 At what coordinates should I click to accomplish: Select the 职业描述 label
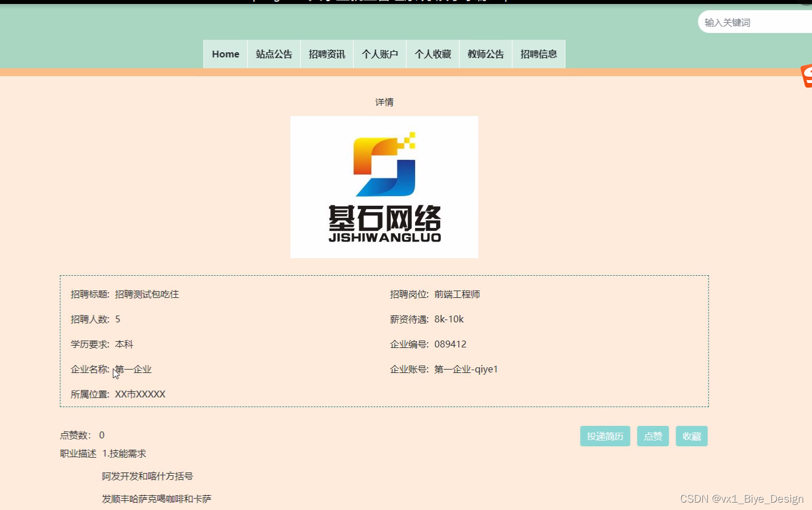pyautogui.click(x=78, y=454)
